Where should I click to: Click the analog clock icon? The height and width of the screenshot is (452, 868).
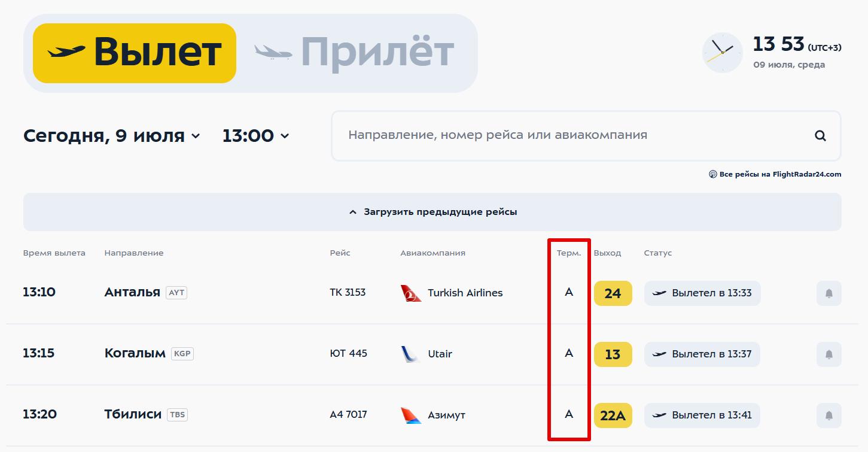pos(722,53)
